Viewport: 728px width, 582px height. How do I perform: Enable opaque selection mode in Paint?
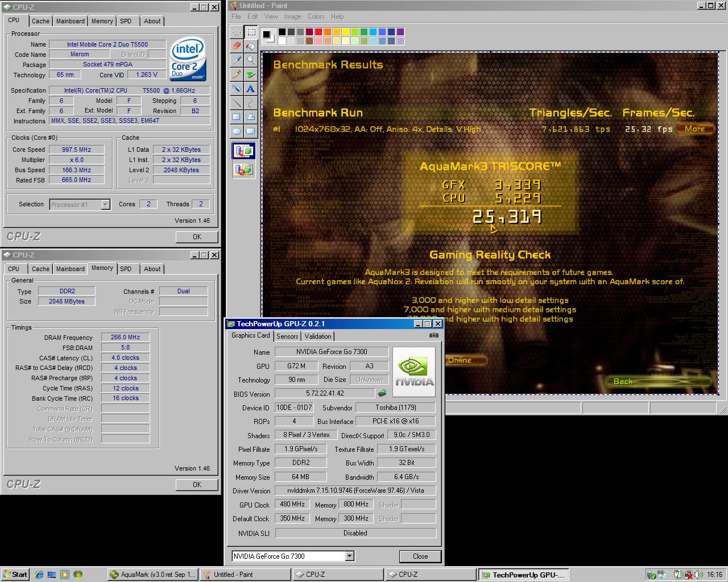(243, 151)
